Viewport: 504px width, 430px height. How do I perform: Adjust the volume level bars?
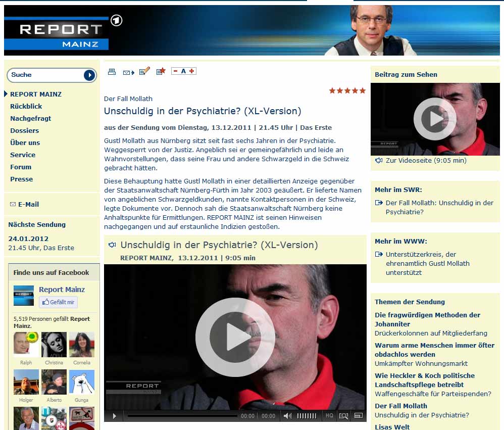307,416
